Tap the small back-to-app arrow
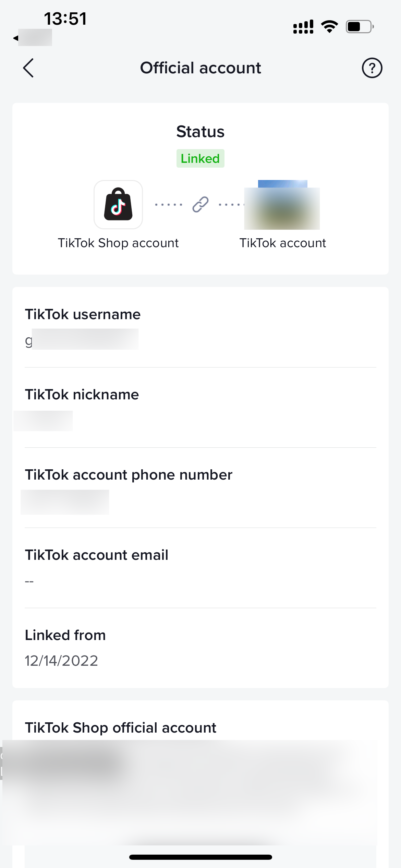This screenshot has height=868, width=401. coord(15,38)
